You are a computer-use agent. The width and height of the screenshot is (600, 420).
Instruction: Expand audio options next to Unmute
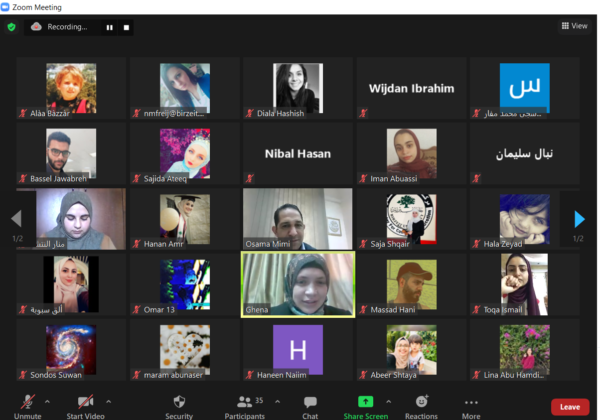[x=47, y=402]
